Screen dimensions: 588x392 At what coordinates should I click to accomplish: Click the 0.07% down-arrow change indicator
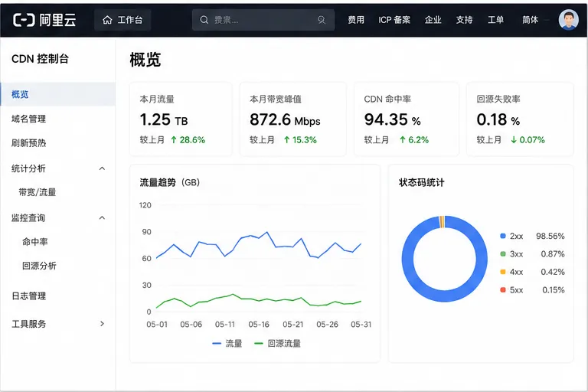pos(528,140)
